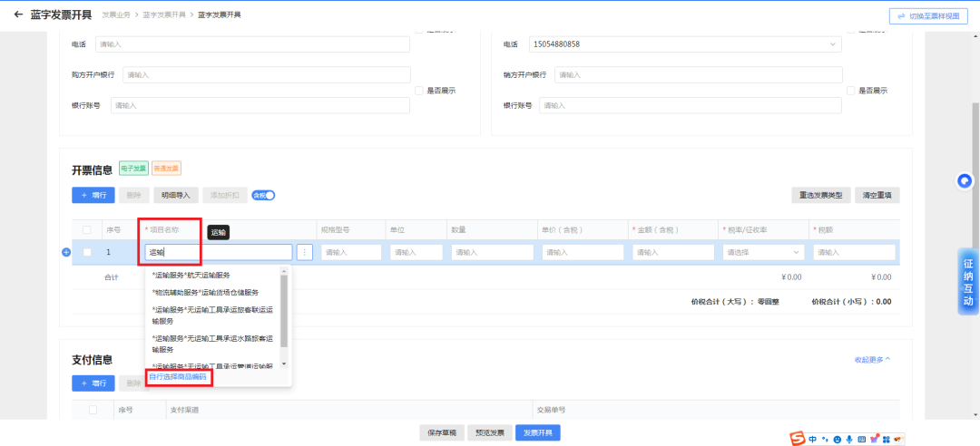980x446 pixels.
Task: Tick the select-all checkbox in invoice table header
Action: coord(87,230)
